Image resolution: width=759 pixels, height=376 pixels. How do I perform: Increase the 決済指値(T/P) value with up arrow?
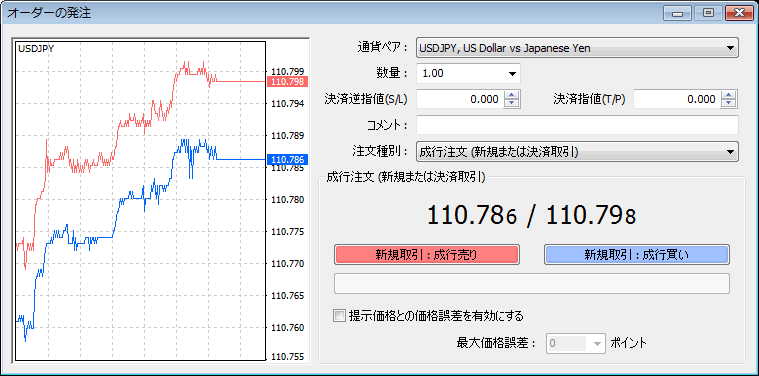point(728,95)
